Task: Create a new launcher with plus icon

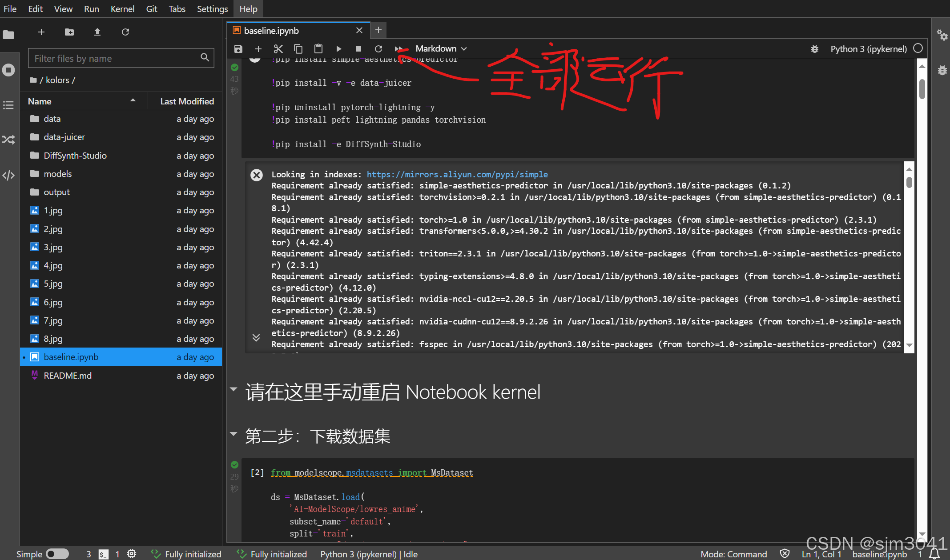Action: coord(41,32)
